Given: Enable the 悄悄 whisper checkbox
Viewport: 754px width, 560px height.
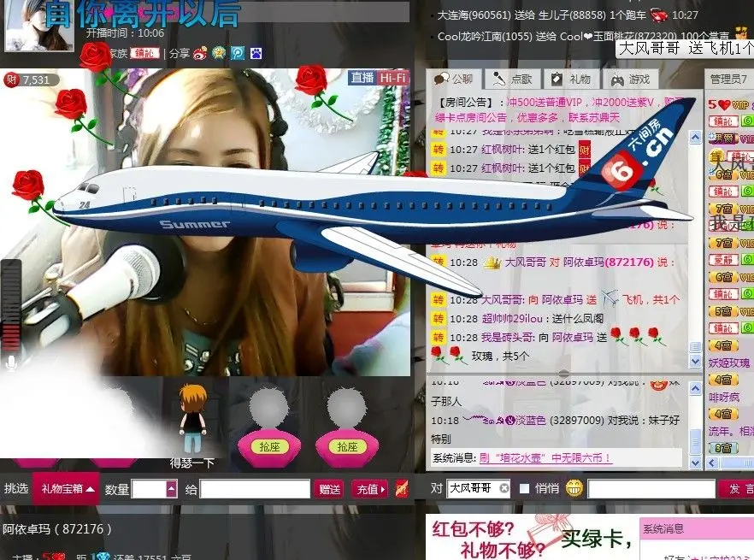Looking at the screenshot, I should coord(525,489).
